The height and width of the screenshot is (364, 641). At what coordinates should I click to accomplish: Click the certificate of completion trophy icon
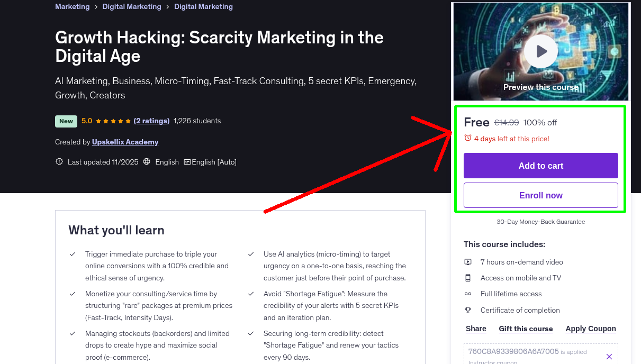coord(468,310)
